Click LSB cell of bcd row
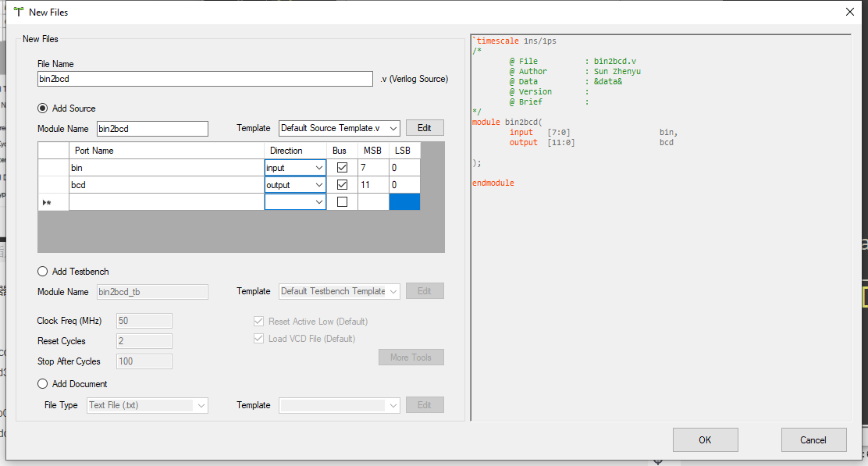 coord(404,185)
